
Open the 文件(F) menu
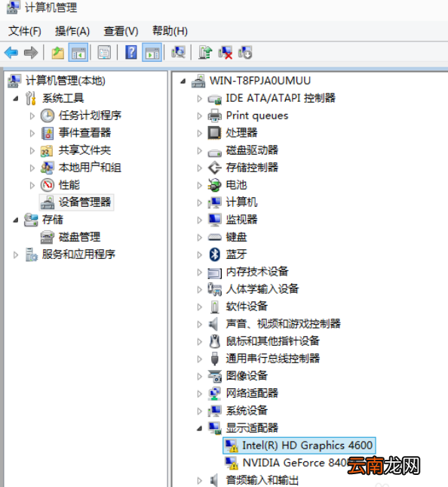click(x=25, y=31)
